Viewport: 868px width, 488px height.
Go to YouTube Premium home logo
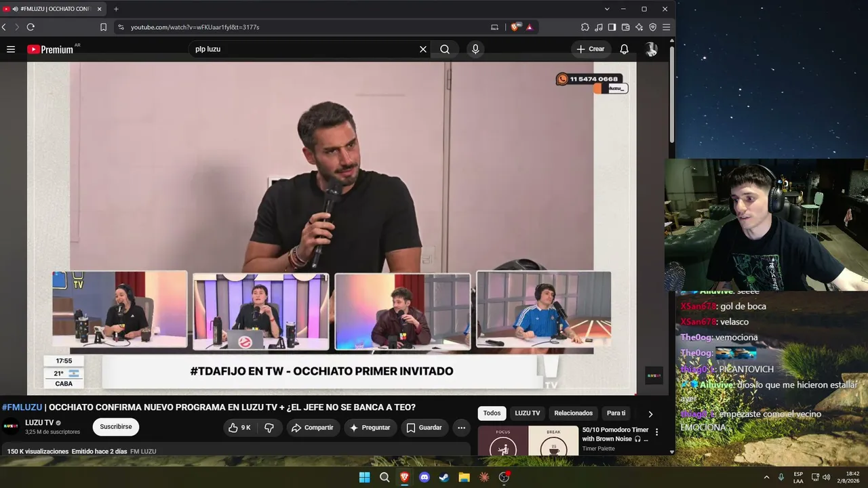coord(50,49)
